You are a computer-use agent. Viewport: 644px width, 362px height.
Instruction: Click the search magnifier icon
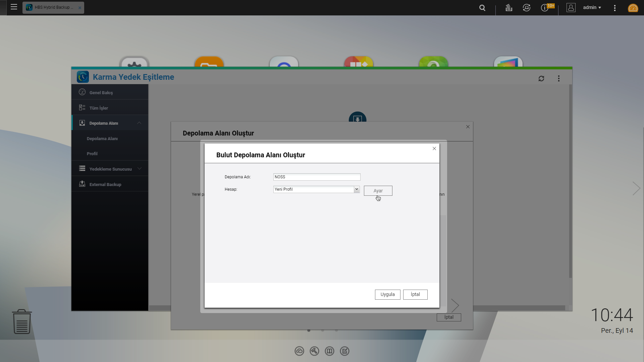482,8
